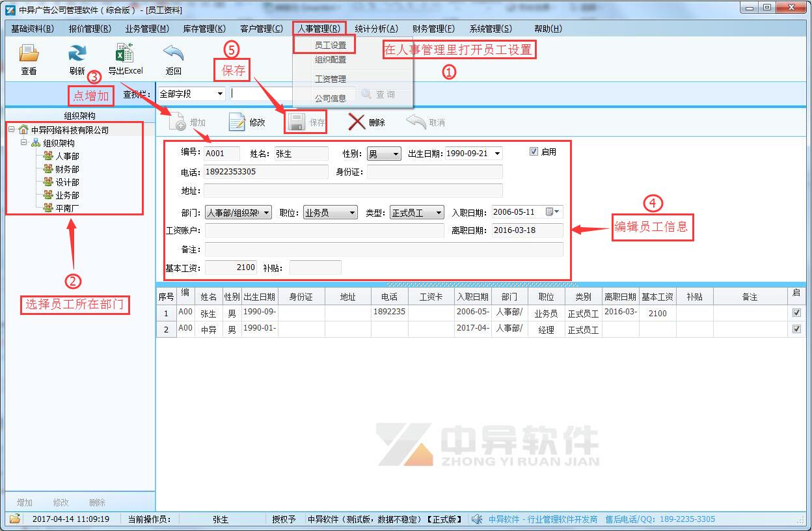
Task: Open the 帮助(H) menu
Action: click(x=548, y=29)
